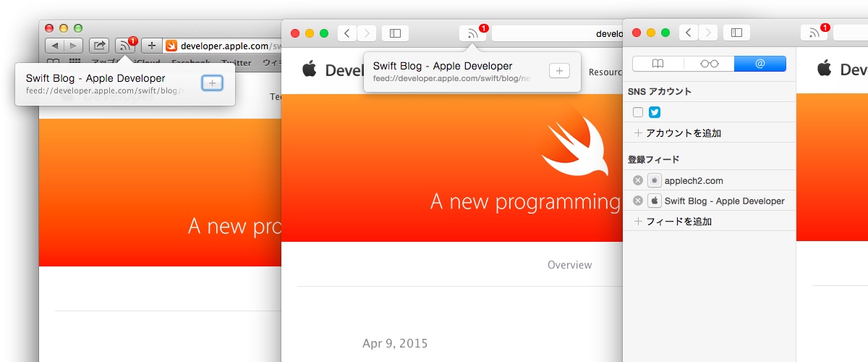Subscribe with the plus button in the middle feed popover
Viewport: 868px width, 362px height.
pos(560,71)
